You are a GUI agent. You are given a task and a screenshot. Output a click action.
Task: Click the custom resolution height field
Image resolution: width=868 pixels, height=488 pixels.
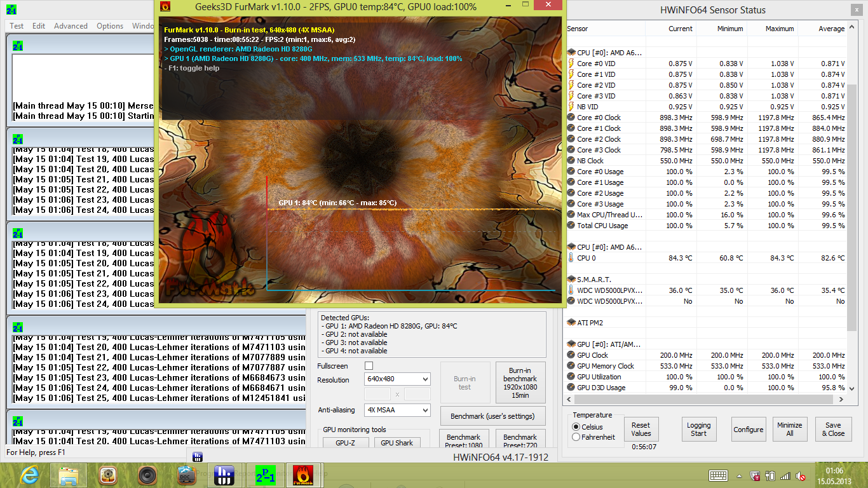tap(417, 394)
